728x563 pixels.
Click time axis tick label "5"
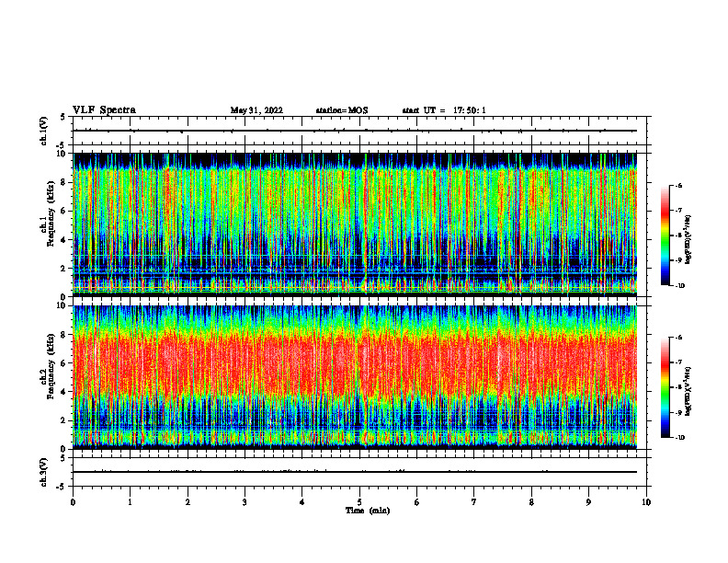click(359, 502)
